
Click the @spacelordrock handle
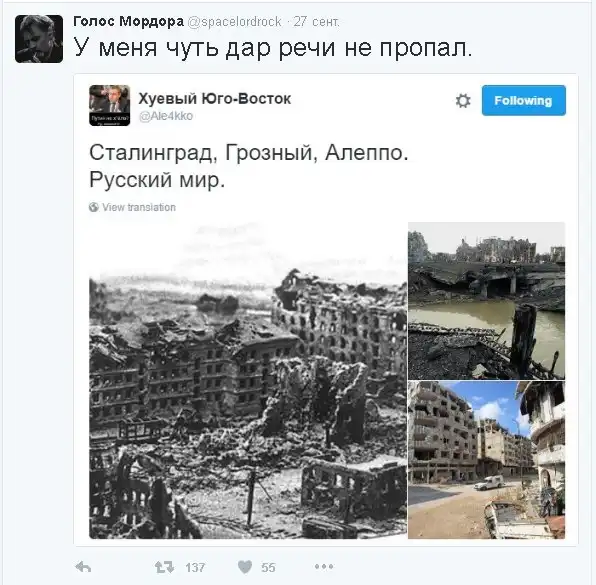point(235,22)
